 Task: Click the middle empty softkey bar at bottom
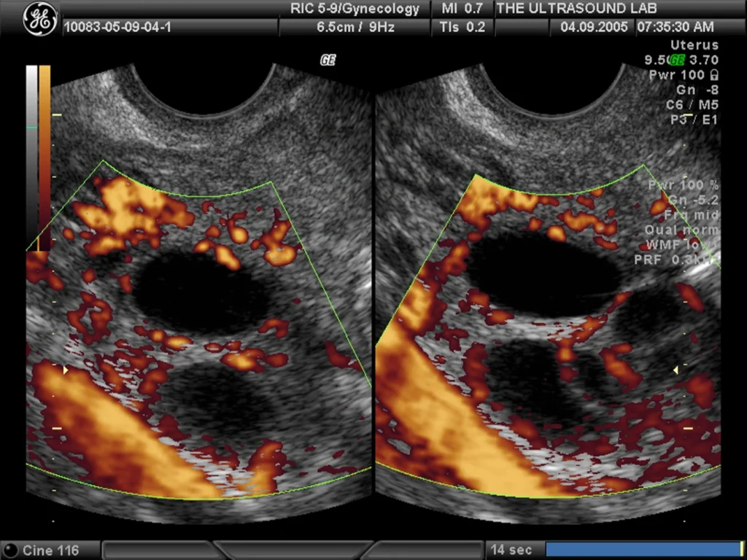pos(292,550)
